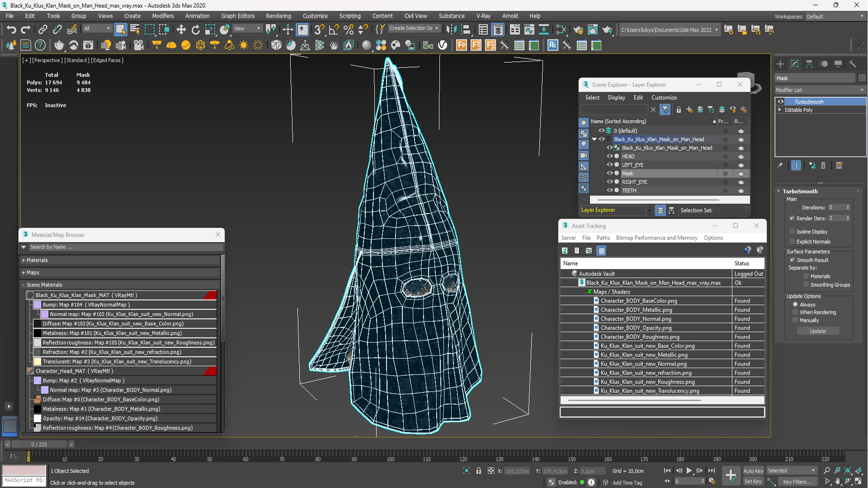Screen dimensions: 868x488
Task: Select the Select Object tool
Action: pos(120,30)
